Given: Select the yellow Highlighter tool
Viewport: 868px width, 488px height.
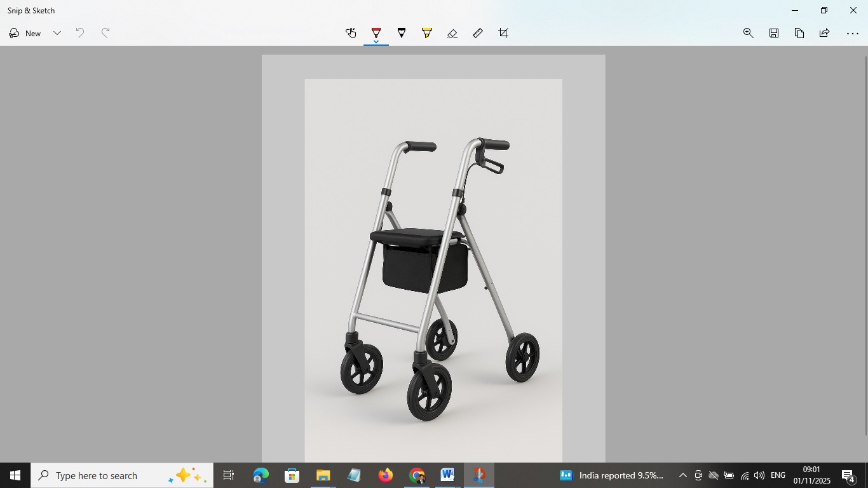Looking at the screenshot, I should (427, 33).
